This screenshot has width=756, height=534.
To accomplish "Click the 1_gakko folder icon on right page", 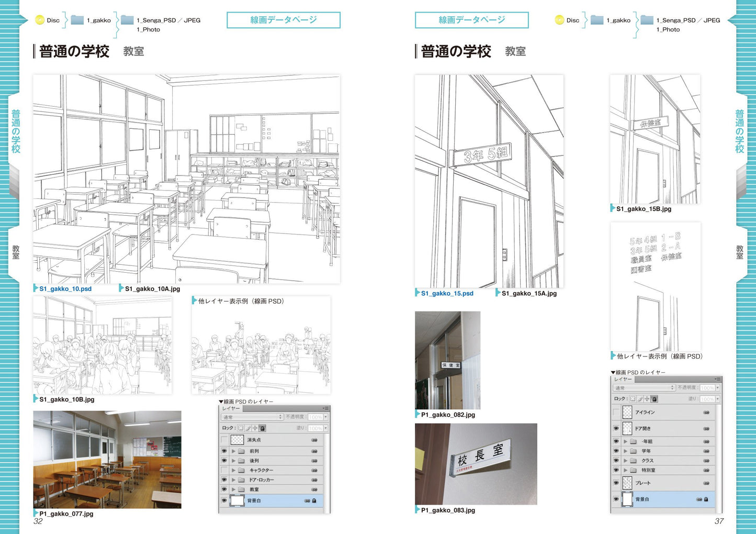I will (x=597, y=20).
